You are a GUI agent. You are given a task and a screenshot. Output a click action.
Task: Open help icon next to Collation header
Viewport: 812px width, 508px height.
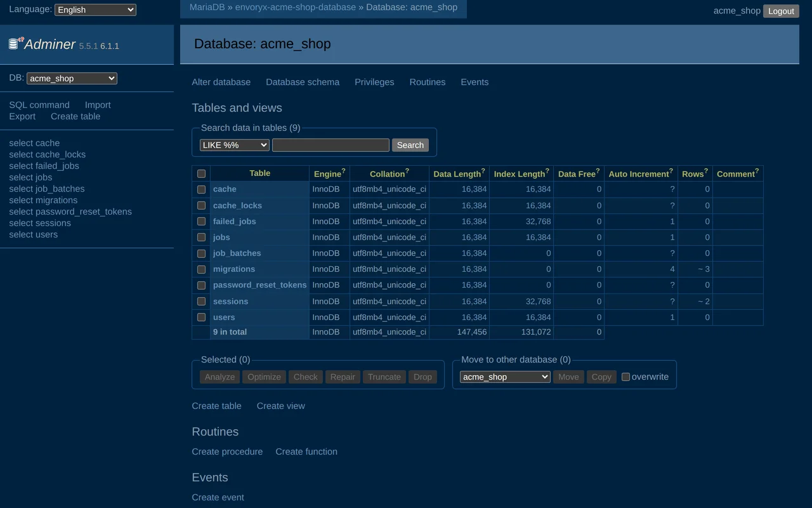pos(407,171)
